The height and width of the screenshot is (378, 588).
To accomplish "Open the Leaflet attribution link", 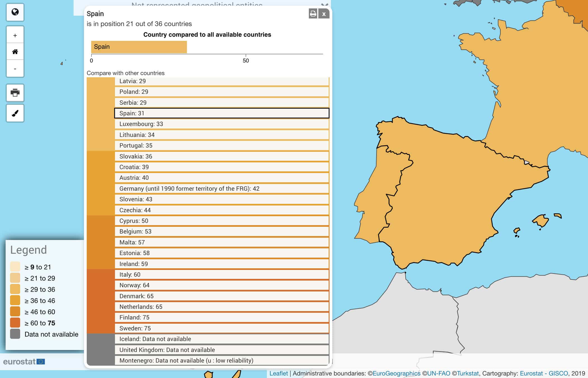I will point(278,373).
